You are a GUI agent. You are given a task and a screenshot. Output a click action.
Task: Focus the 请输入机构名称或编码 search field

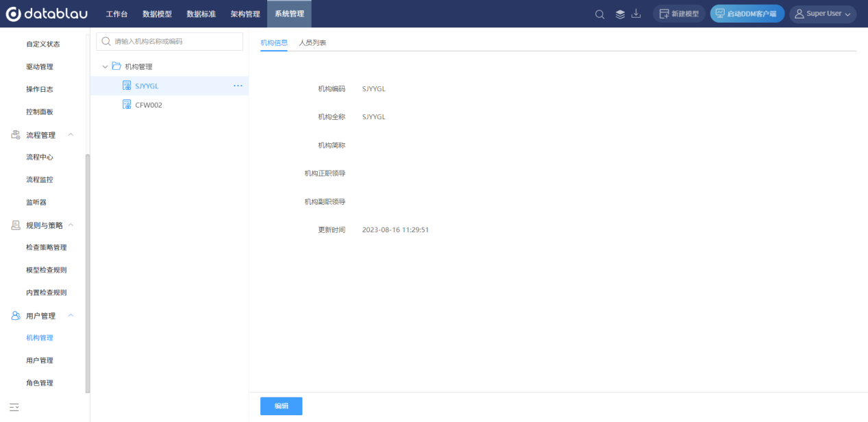(169, 41)
